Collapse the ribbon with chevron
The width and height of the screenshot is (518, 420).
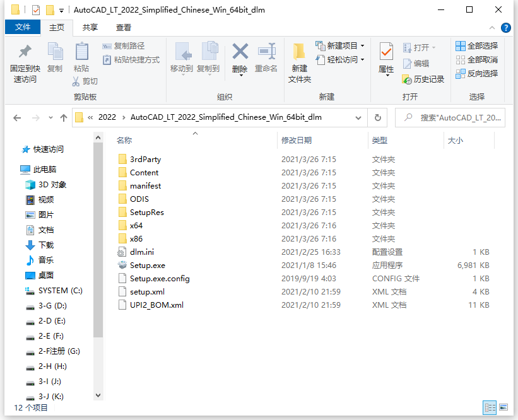tap(492, 28)
